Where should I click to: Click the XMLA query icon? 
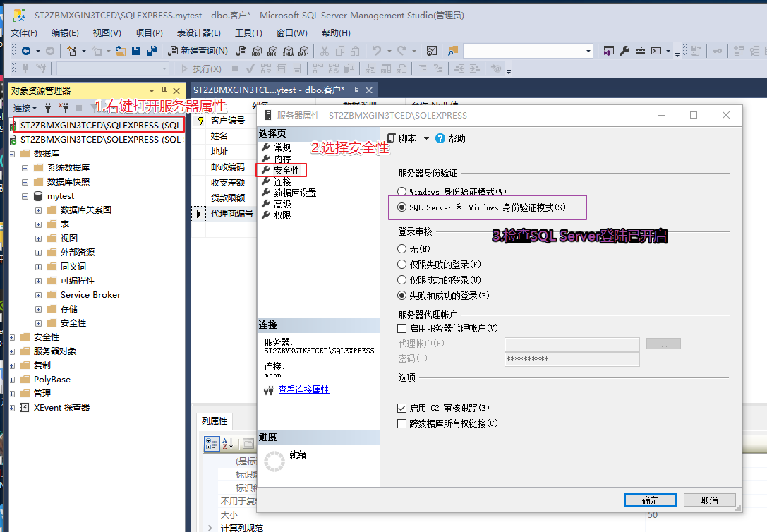coord(288,50)
